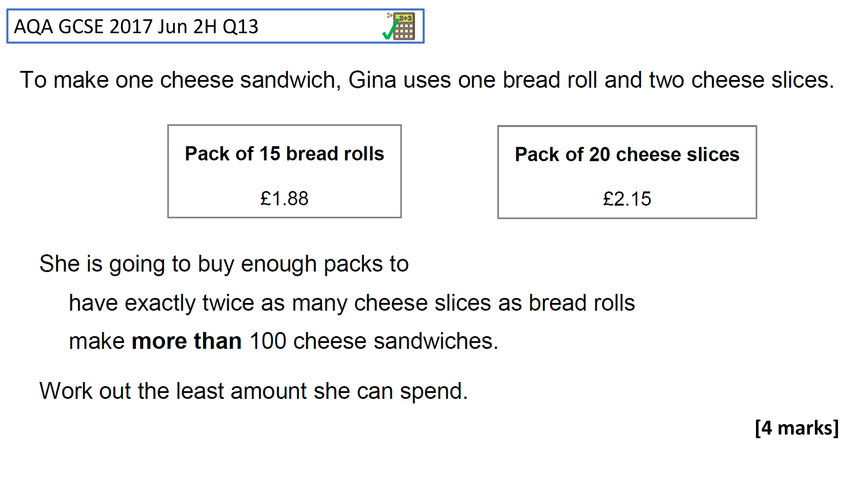Click the calculator icon in the title box
Image resolution: width=868 pixels, height=485 pixels.
click(404, 26)
